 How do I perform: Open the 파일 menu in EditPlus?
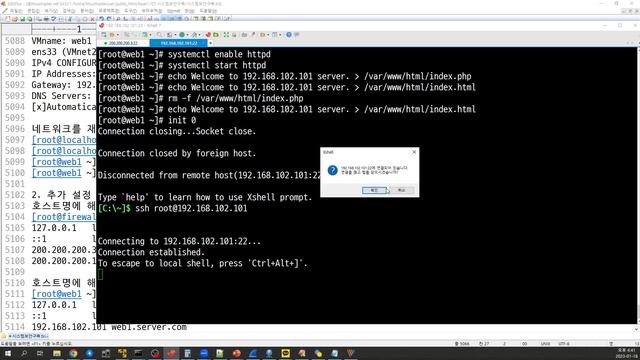17,11
